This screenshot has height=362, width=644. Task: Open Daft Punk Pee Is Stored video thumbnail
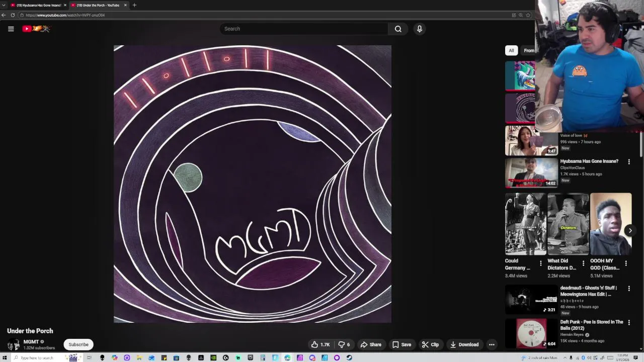pos(531,333)
